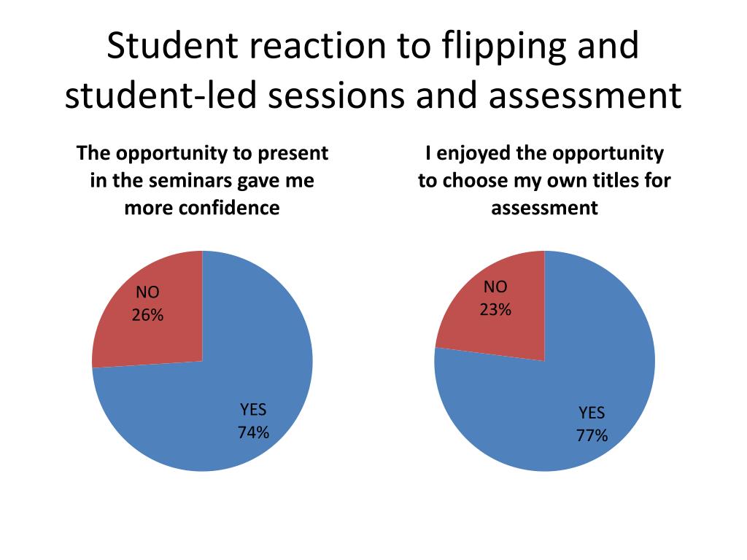Click the word 'flipping' in the title
The width and height of the screenshot is (747, 560).
tap(504, 47)
